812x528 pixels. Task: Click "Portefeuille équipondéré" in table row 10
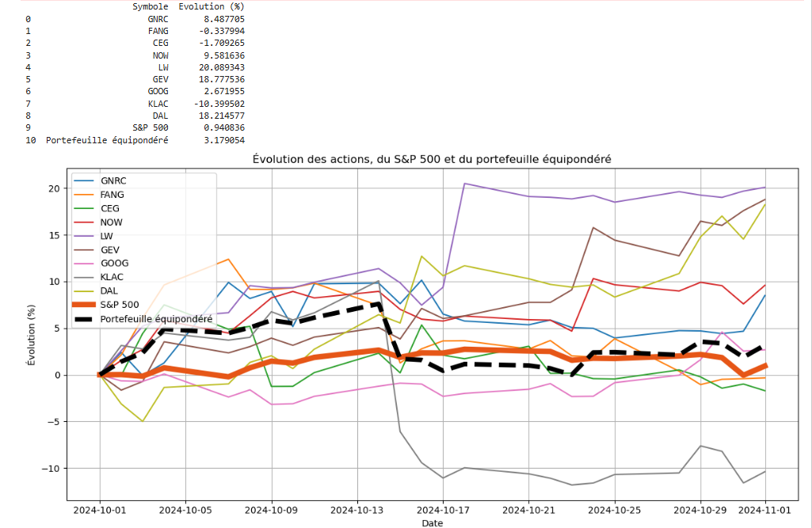[x=107, y=140]
